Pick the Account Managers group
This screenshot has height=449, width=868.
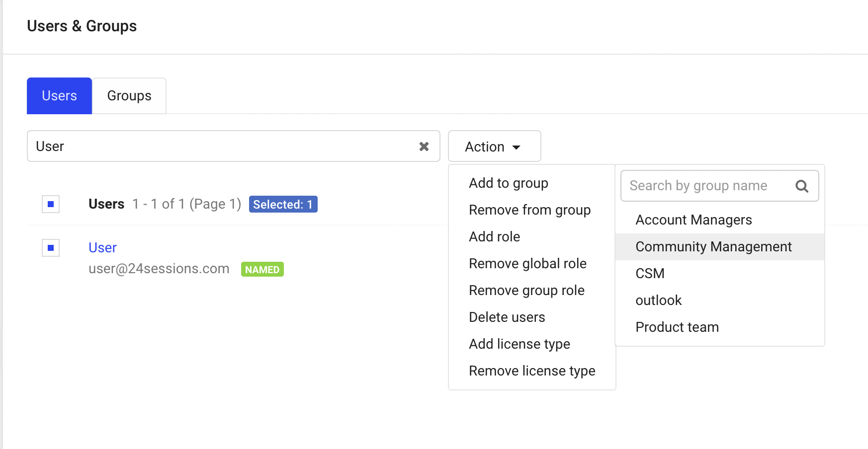694,220
